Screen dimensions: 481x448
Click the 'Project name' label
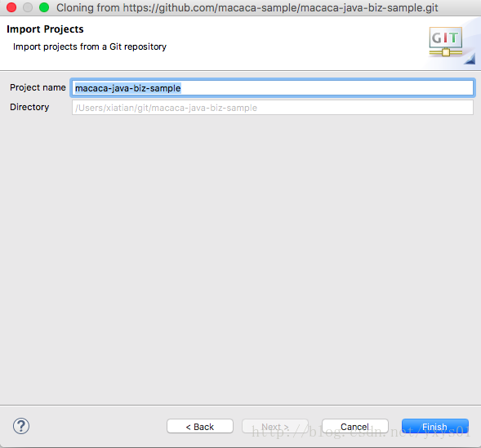click(38, 87)
